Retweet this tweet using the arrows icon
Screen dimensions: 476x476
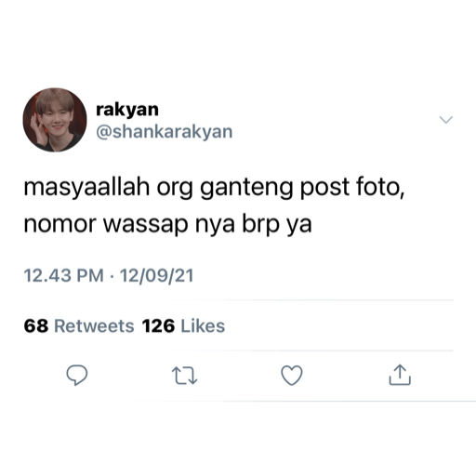(x=185, y=376)
